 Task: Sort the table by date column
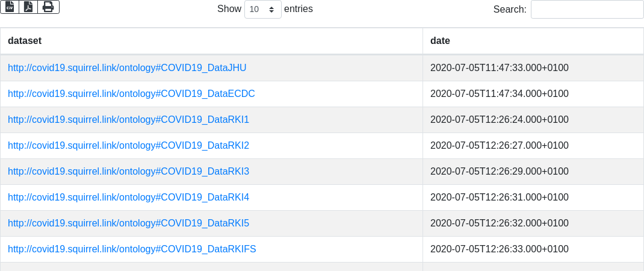pos(533,41)
